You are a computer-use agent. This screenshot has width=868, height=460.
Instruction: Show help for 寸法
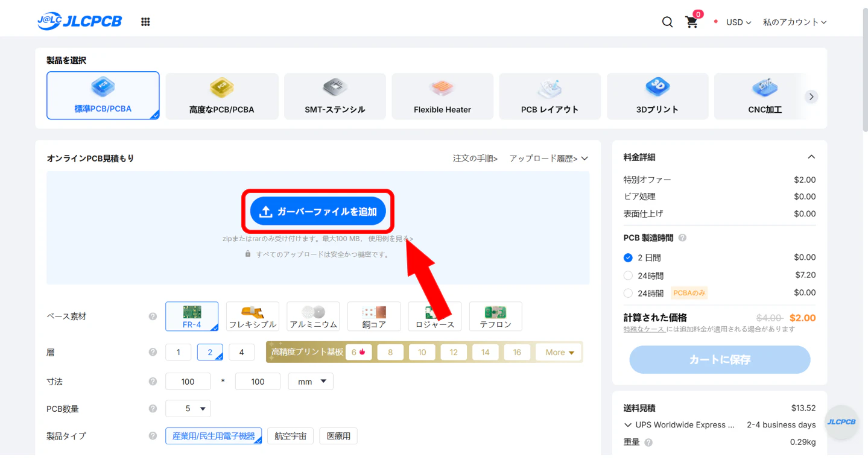[x=153, y=381]
